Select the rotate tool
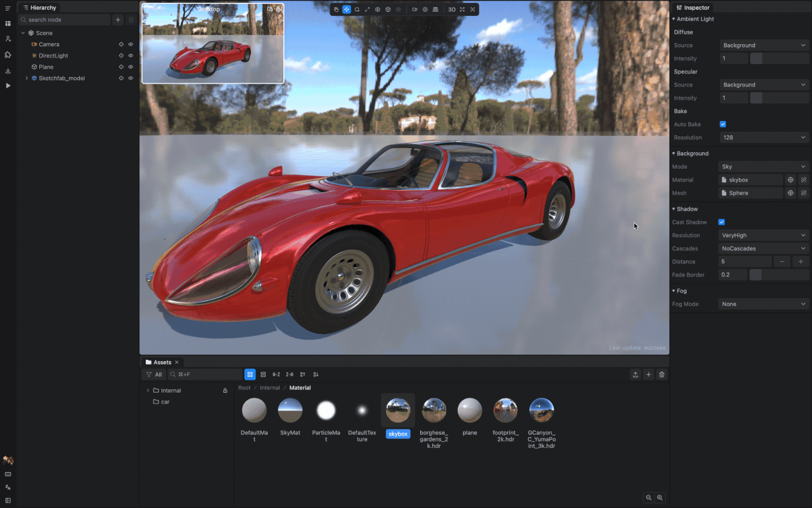 coord(357,9)
